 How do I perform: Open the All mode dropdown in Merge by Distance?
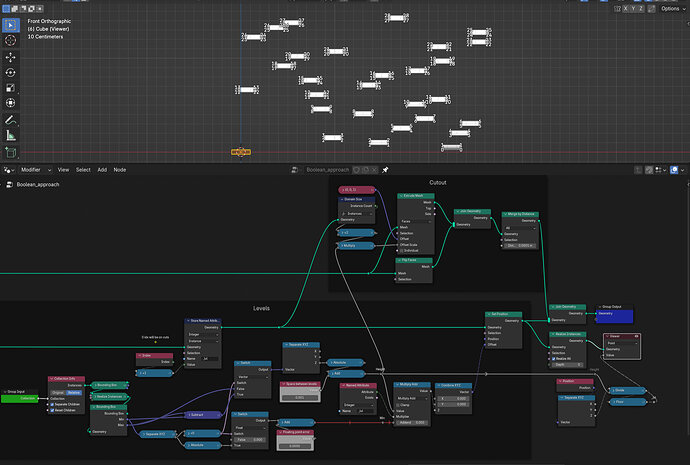(521, 228)
